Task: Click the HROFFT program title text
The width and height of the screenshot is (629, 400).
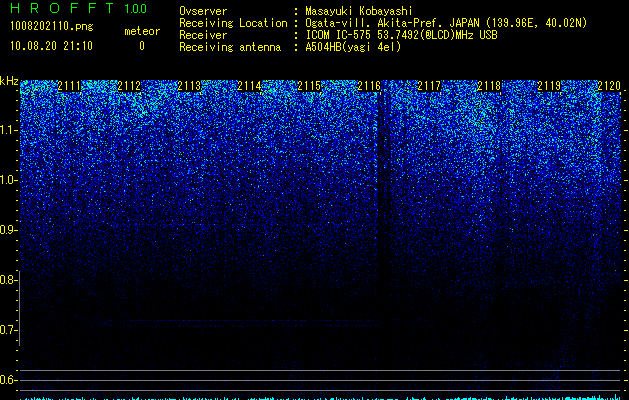Action: point(63,8)
